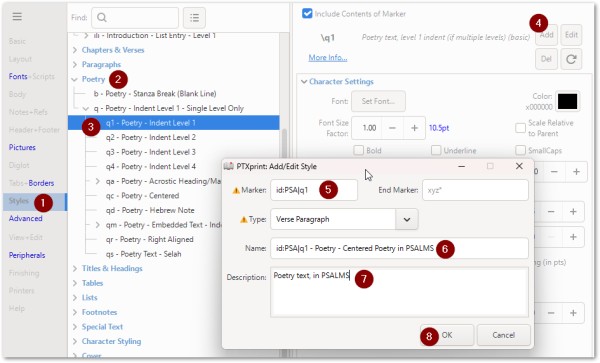Expand the Paragraphs category
Image resolution: width=600 pixels, height=363 pixels.
[x=75, y=64]
